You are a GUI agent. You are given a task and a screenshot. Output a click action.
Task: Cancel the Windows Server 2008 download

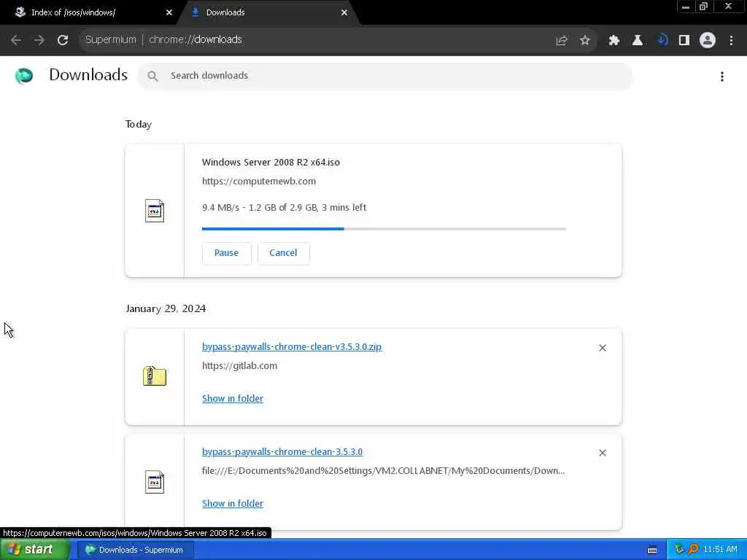tap(284, 253)
